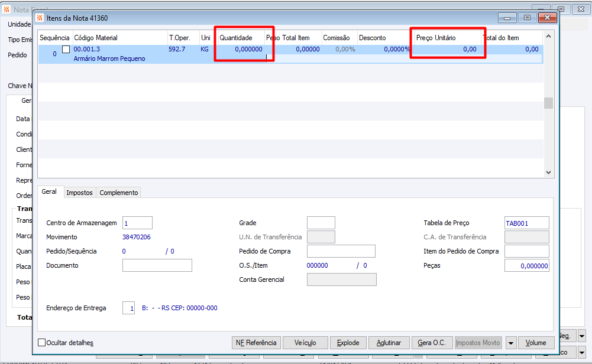Click the Volume button
This screenshot has width=592, height=364.
point(536,343)
